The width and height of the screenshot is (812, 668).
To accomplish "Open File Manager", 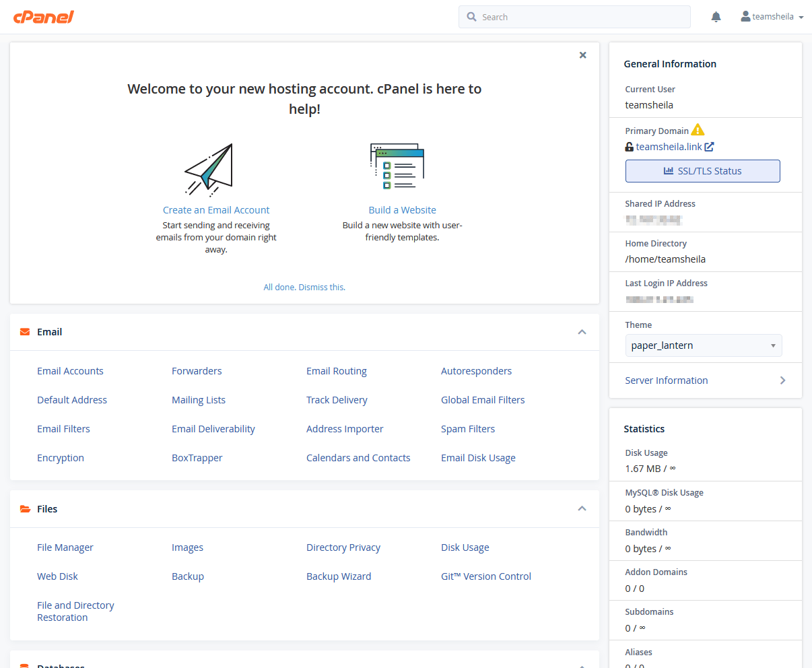I will (x=65, y=547).
